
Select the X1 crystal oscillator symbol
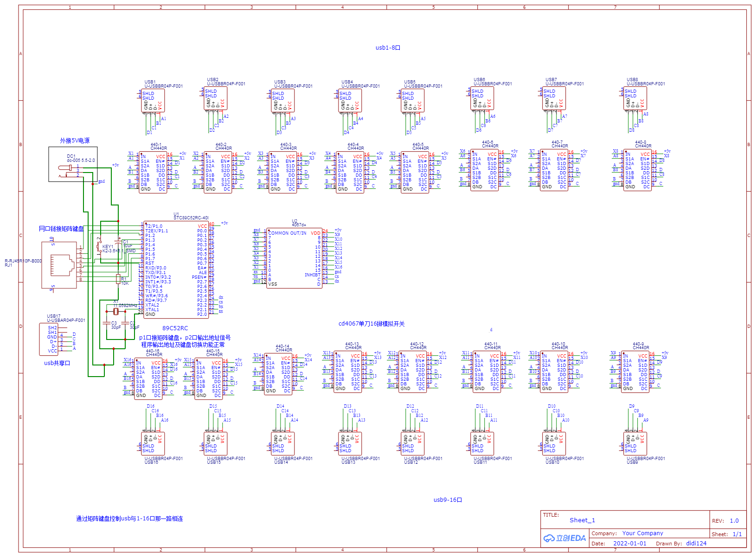[x=116, y=311]
